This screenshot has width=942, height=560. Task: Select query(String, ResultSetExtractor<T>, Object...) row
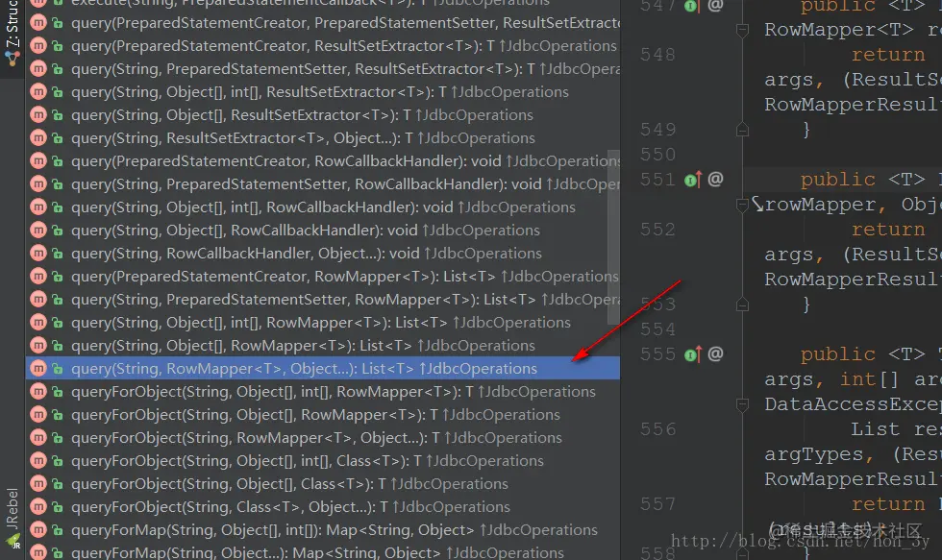(x=323, y=138)
